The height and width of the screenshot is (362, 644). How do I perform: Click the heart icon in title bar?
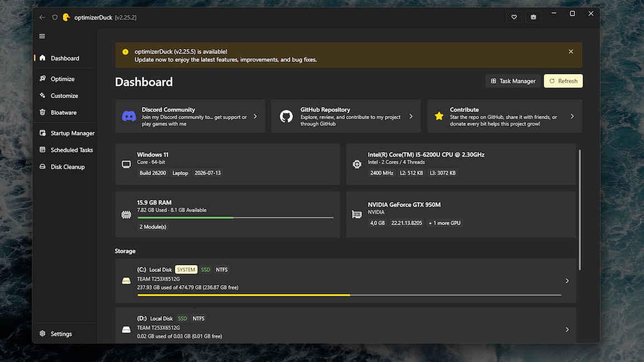click(x=514, y=17)
